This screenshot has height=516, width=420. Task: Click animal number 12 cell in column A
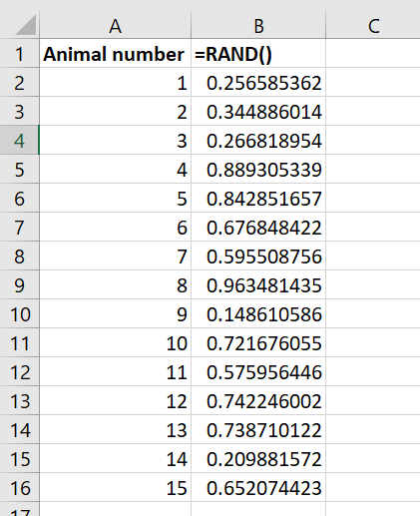(x=115, y=400)
